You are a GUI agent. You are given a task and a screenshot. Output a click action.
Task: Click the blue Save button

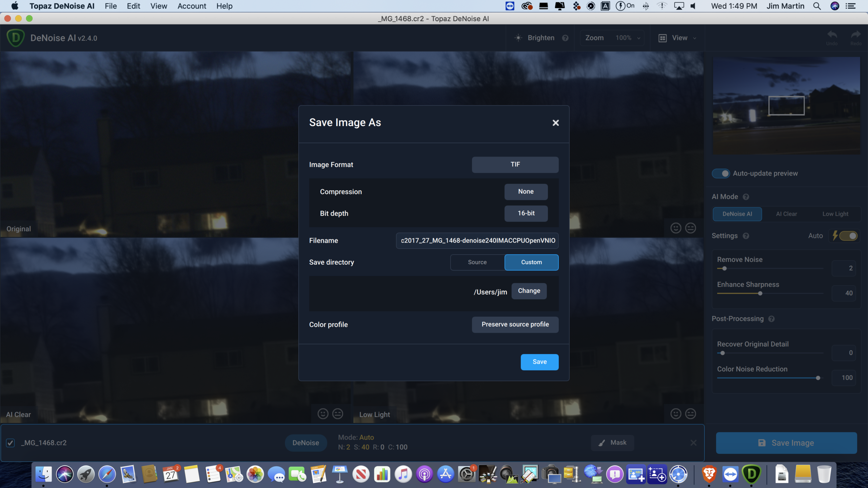(539, 362)
